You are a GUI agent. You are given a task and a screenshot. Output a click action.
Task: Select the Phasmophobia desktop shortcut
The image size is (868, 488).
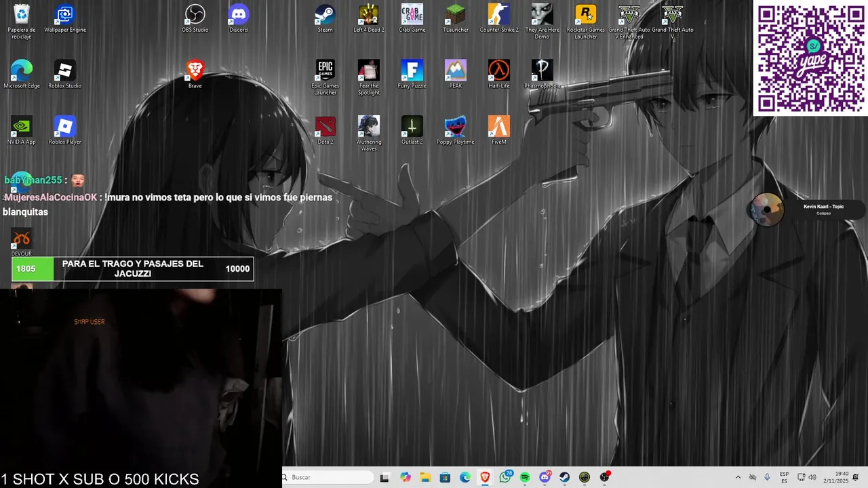pyautogui.click(x=542, y=75)
